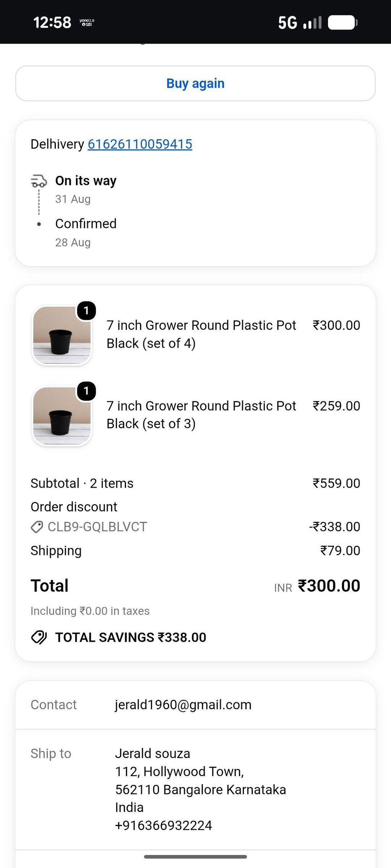Tap the 5G signal strength indicator

click(x=300, y=23)
